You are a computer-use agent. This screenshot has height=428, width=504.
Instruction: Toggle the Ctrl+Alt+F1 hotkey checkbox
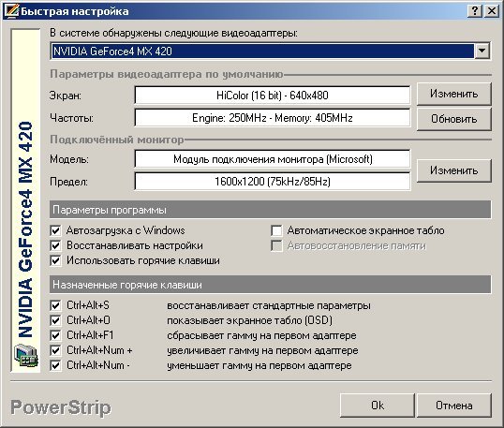55,335
